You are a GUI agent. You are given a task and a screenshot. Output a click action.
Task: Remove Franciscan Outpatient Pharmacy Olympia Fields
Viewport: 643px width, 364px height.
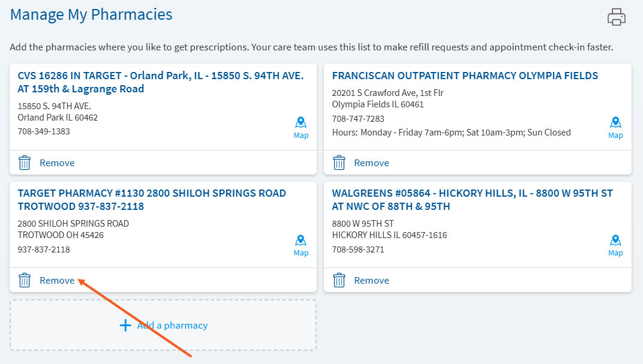pos(371,163)
